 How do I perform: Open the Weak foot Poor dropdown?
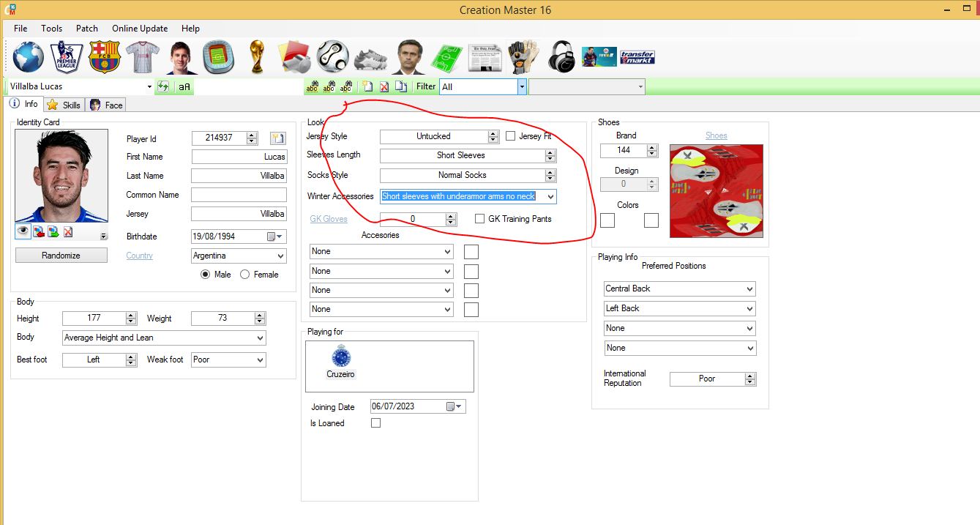tap(261, 360)
